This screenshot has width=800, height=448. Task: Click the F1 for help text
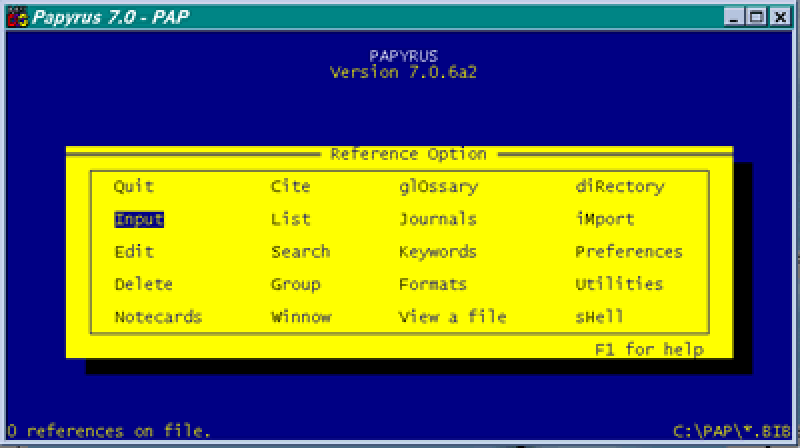(649, 350)
